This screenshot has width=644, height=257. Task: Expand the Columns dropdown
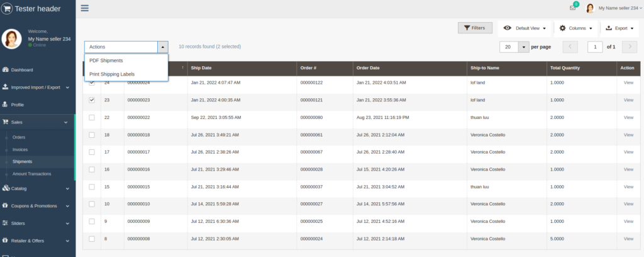pyautogui.click(x=575, y=28)
